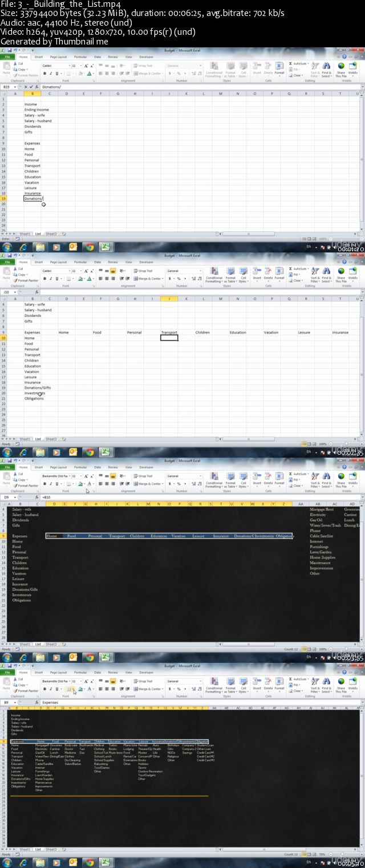
Task: Open font size dropdown in frame timestamped 00:05:10
Action: 80,681
